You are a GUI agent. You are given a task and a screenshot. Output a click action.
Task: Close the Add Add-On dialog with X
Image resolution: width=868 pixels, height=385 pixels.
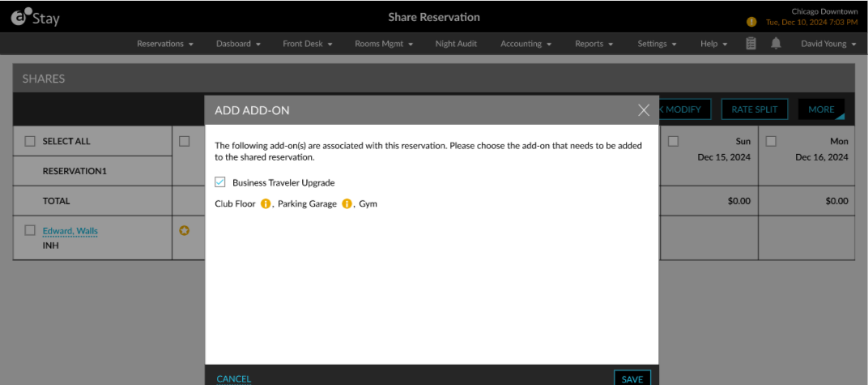[x=643, y=110]
